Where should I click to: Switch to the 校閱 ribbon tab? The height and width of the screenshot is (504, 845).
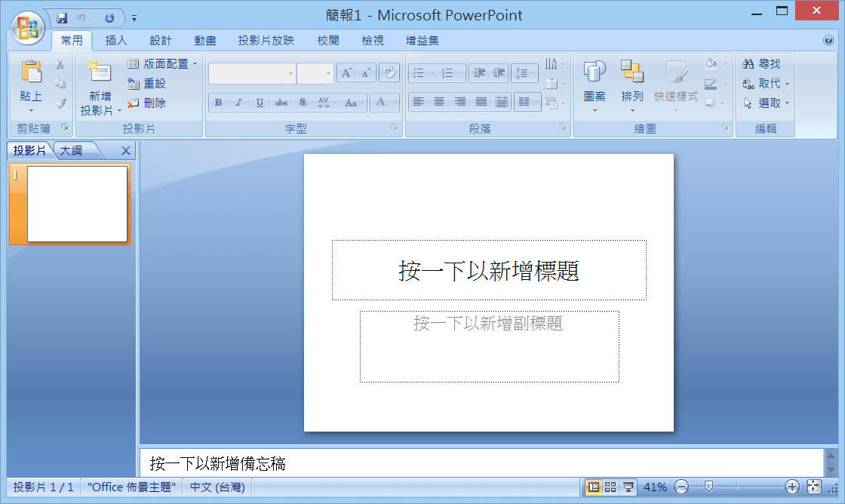click(328, 41)
